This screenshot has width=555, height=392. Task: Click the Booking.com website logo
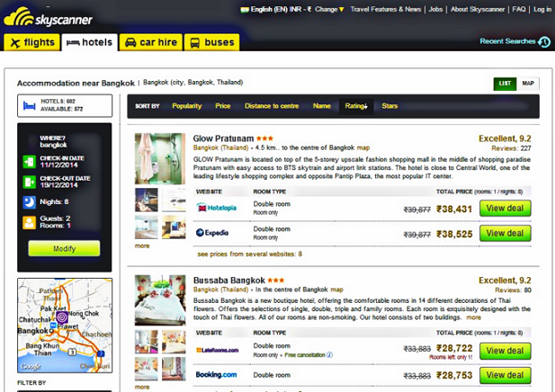click(x=216, y=375)
